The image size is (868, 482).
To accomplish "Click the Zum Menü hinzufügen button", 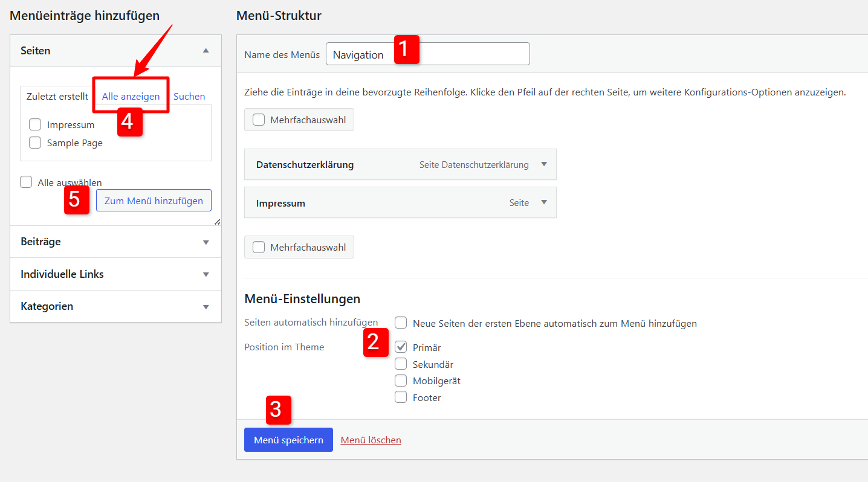I will coord(154,201).
